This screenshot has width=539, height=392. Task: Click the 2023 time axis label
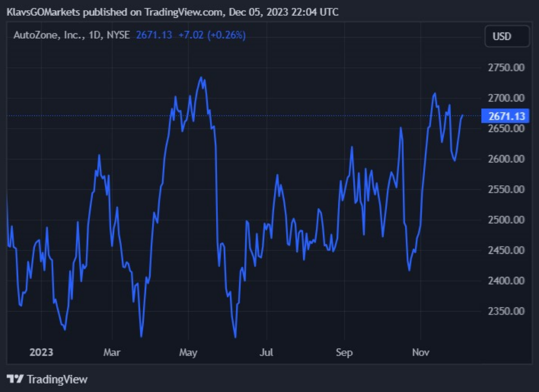[41, 353]
